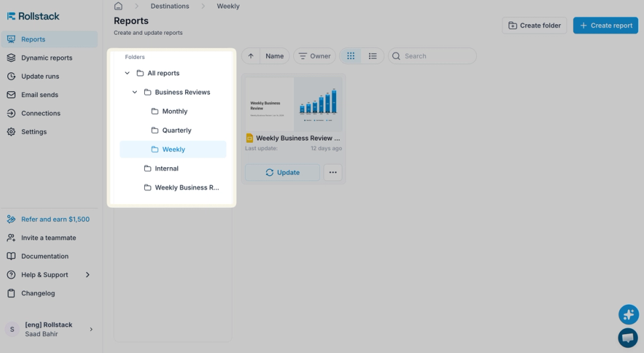This screenshot has width=644, height=353.
Task: Open the report card's three-dots menu
Action: [x=333, y=172]
